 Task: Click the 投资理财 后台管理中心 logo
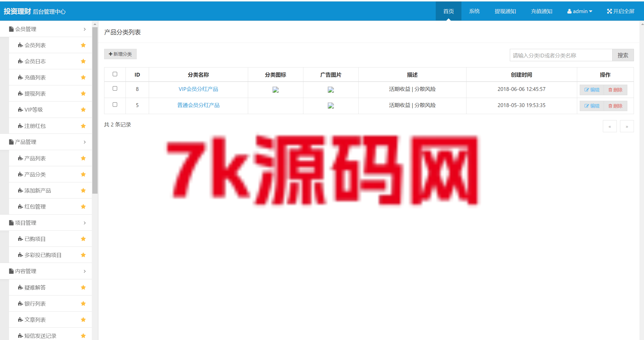coord(35,11)
